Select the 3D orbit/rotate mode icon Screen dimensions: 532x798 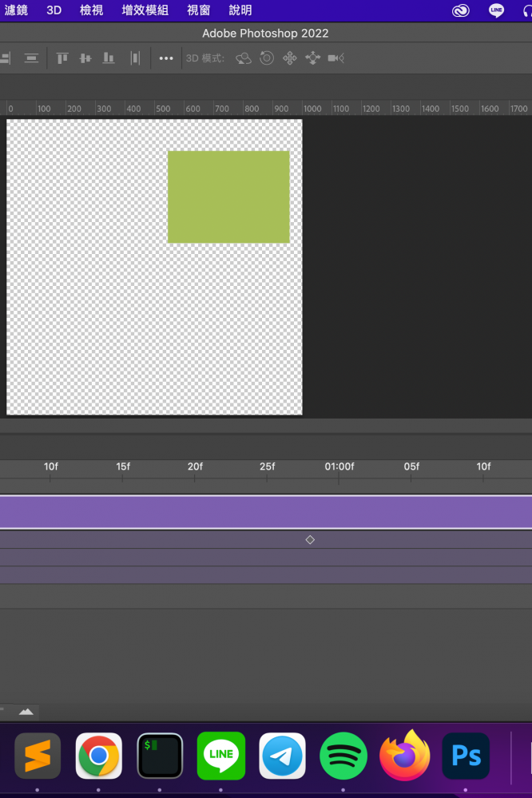(244, 58)
